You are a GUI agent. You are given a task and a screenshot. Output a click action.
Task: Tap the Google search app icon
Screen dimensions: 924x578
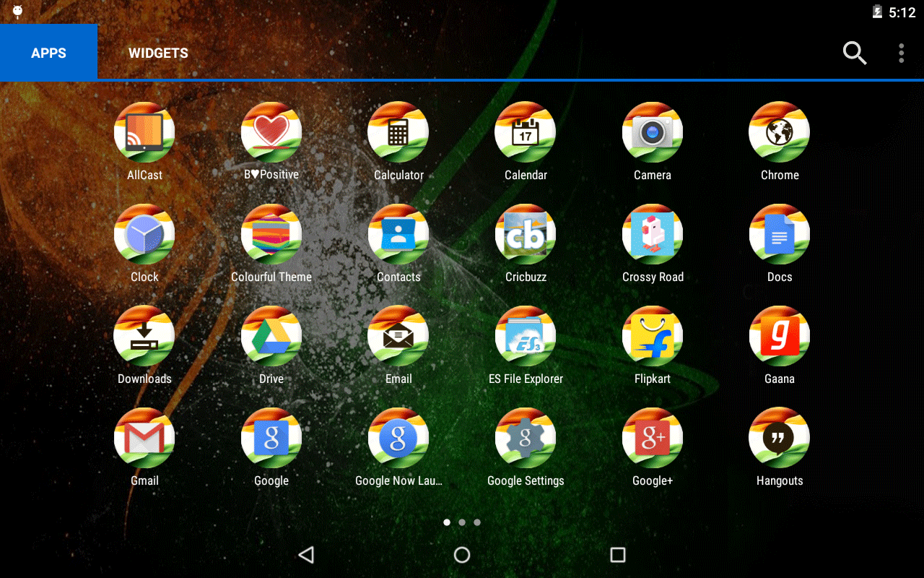click(271, 438)
